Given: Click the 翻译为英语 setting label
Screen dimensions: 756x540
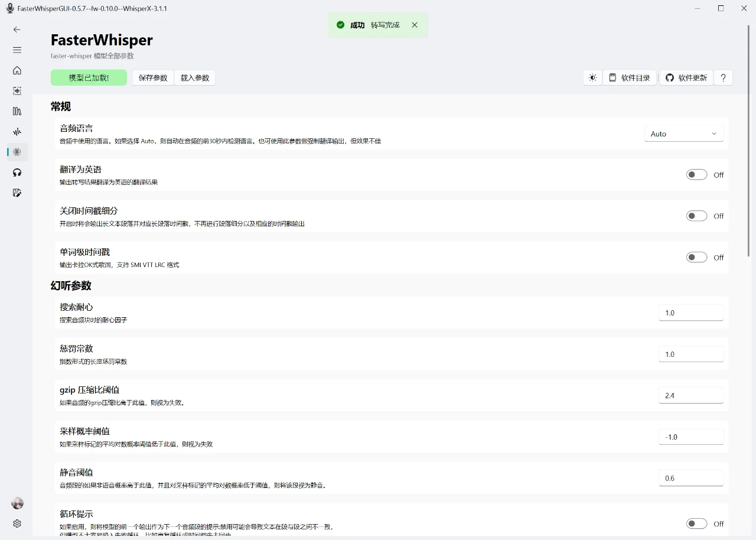Looking at the screenshot, I should tap(80, 170).
